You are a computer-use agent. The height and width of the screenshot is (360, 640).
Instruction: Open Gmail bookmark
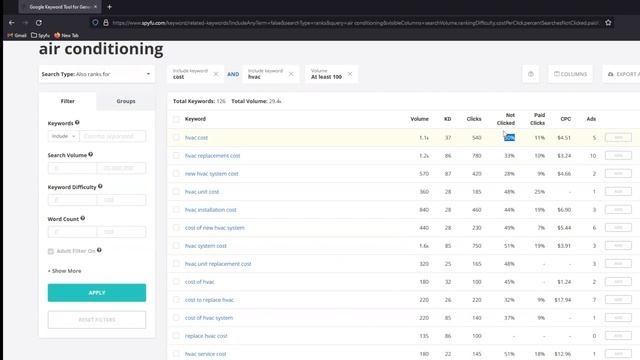click(17, 36)
